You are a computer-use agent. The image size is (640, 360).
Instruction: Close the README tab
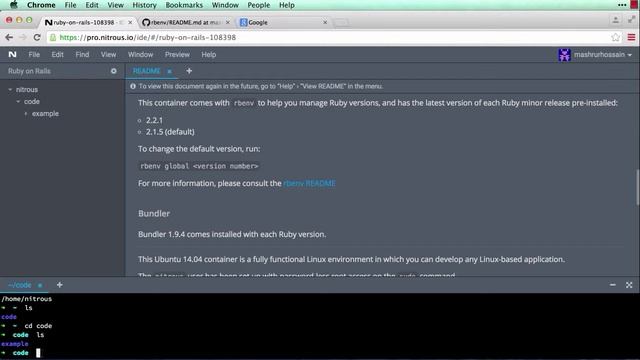(169, 71)
